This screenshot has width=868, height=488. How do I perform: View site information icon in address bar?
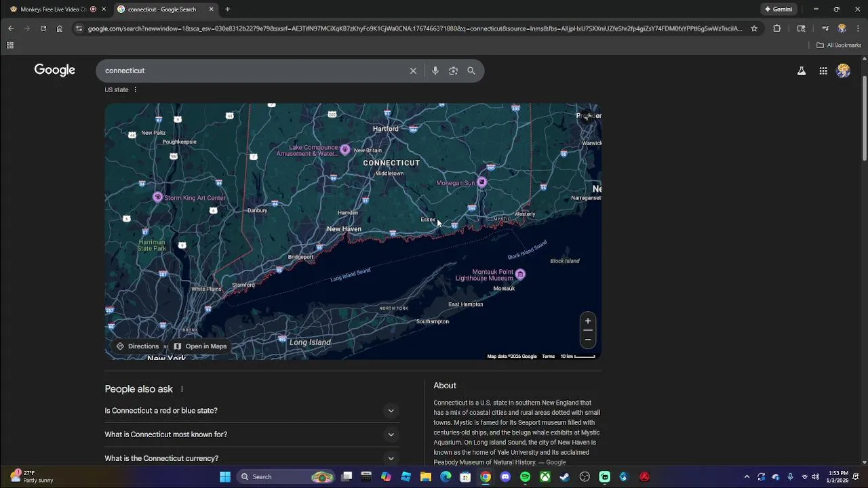coord(79,28)
